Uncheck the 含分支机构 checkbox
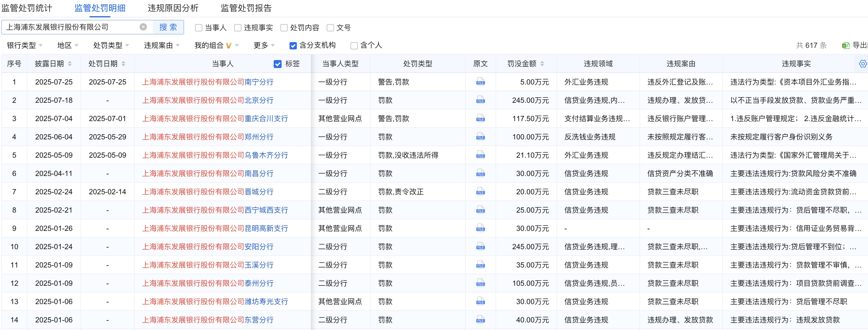 tap(293, 45)
